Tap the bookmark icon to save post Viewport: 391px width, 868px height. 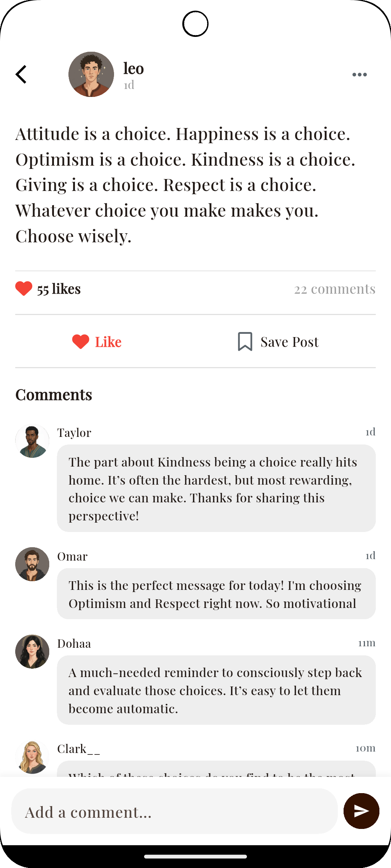pyautogui.click(x=245, y=342)
